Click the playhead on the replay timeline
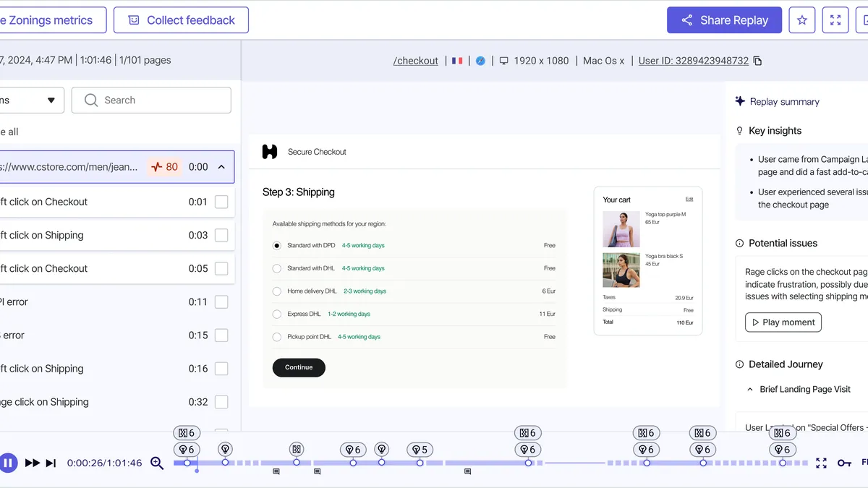 pos(197,471)
